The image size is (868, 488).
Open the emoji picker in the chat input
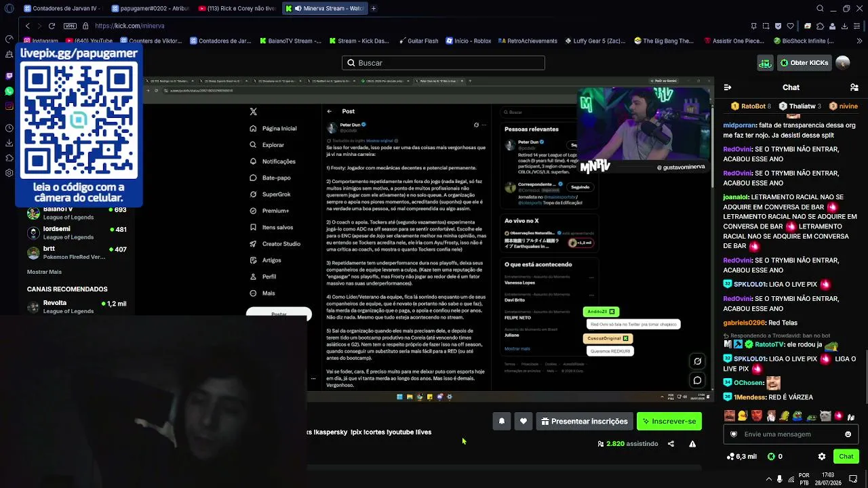click(x=848, y=434)
